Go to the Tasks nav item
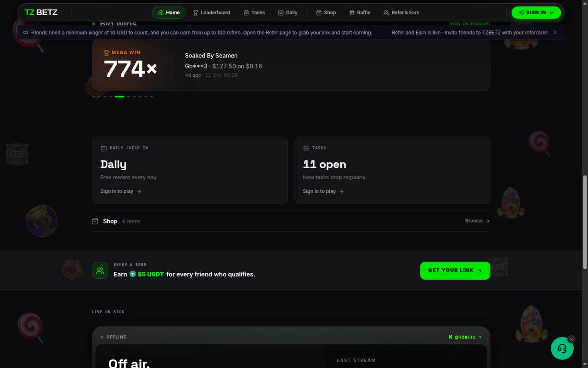 coord(254,12)
